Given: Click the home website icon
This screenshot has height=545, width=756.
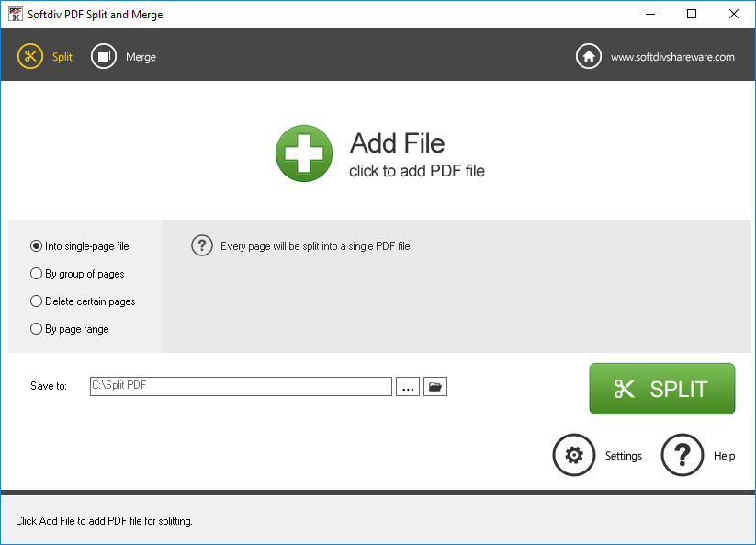Looking at the screenshot, I should (x=588, y=56).
